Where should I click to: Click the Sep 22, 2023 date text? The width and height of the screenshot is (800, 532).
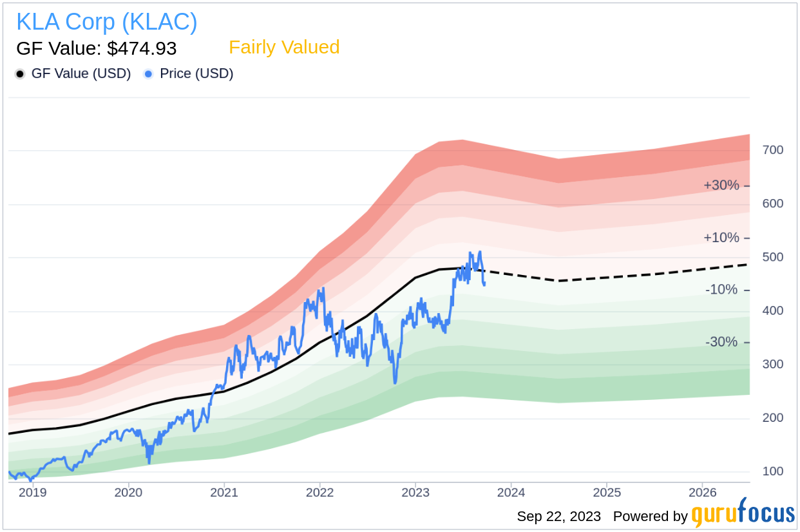558,517
